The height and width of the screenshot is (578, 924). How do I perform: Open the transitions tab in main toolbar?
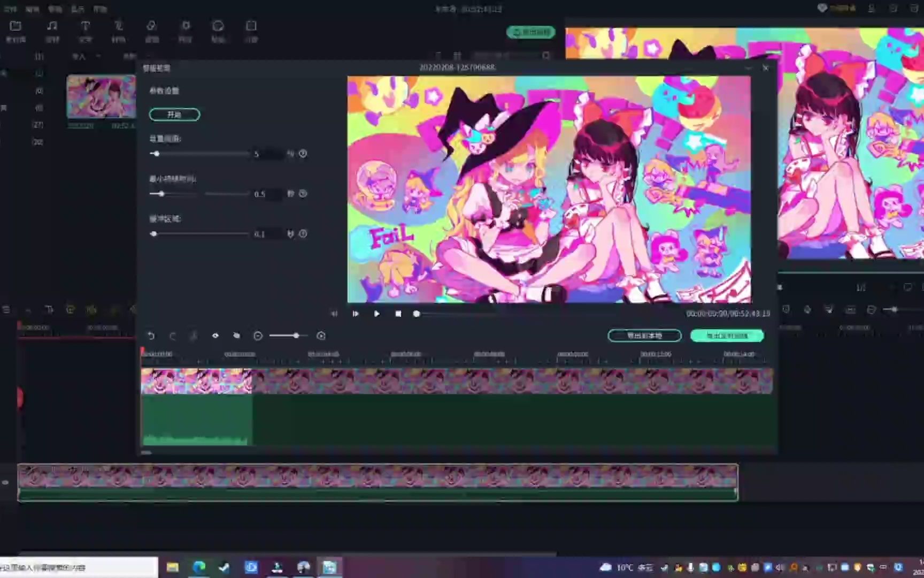click(x=118, y=31)
